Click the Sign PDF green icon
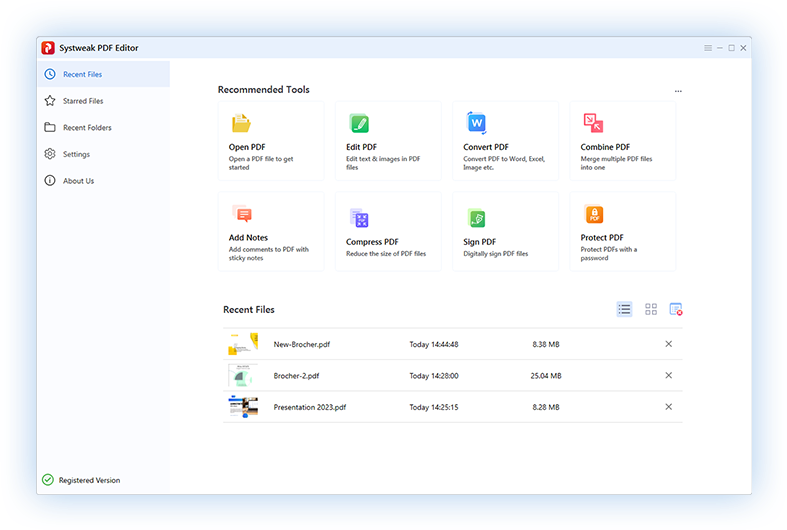Viewport: 787px width, 530px height. point(476,218)
